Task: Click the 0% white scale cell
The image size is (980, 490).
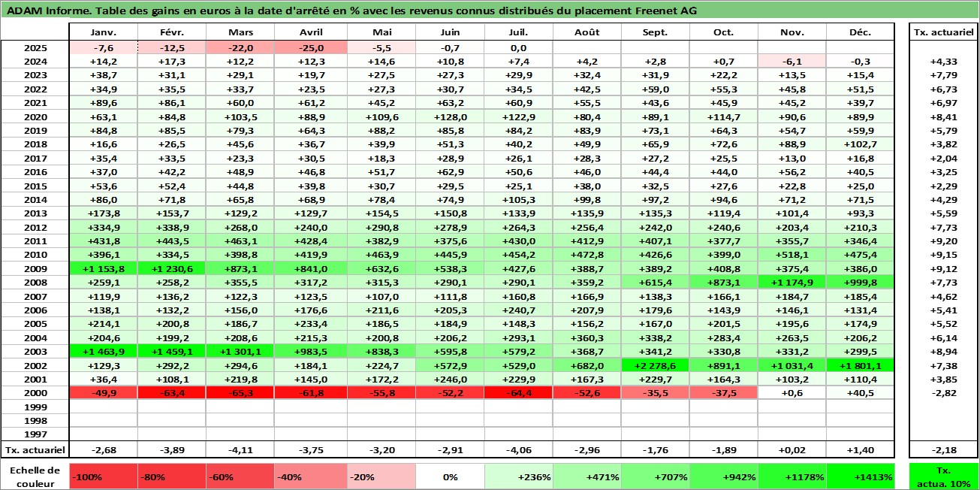Action: [x=449, y=476]
